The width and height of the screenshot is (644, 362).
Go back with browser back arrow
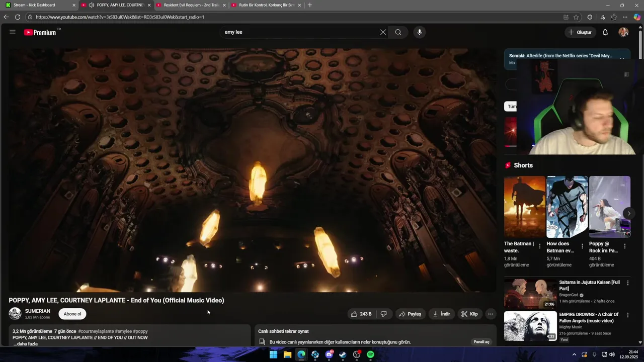coord(6,17)
